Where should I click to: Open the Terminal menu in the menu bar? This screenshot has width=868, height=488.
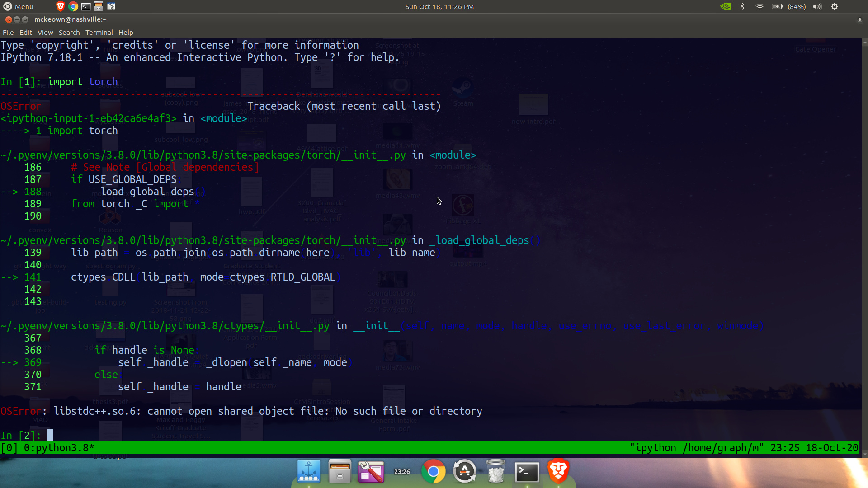pyautogui.click(x=99, y=33)
